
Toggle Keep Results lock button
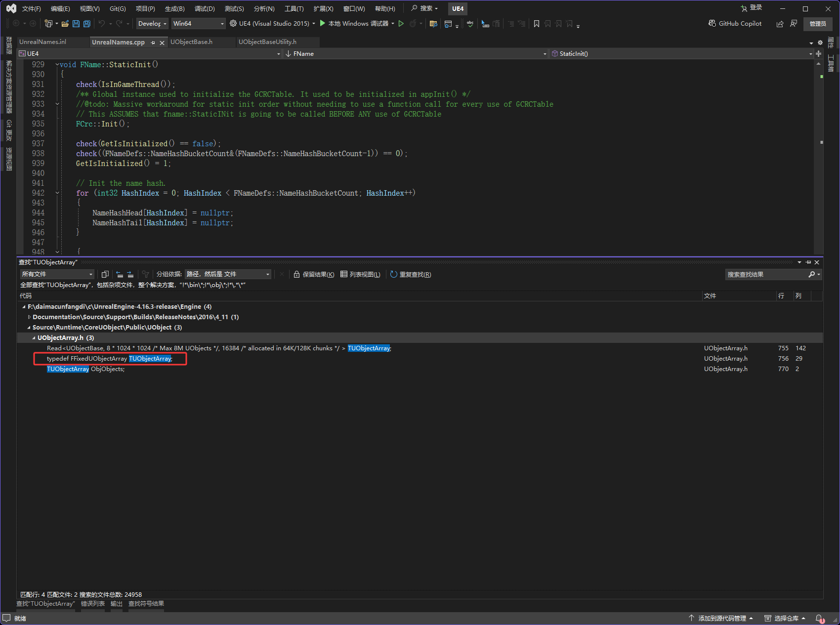click(314, 274)
